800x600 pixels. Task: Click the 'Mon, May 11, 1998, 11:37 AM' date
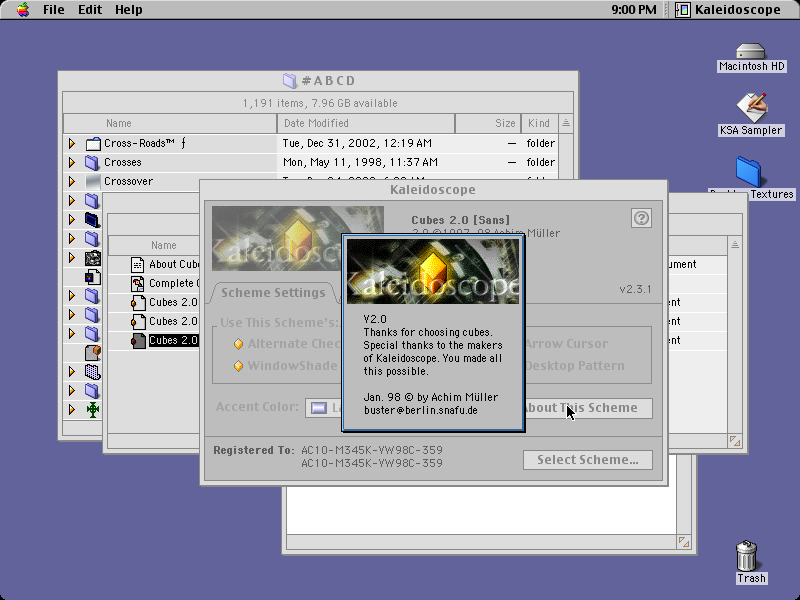coord(360,162)
